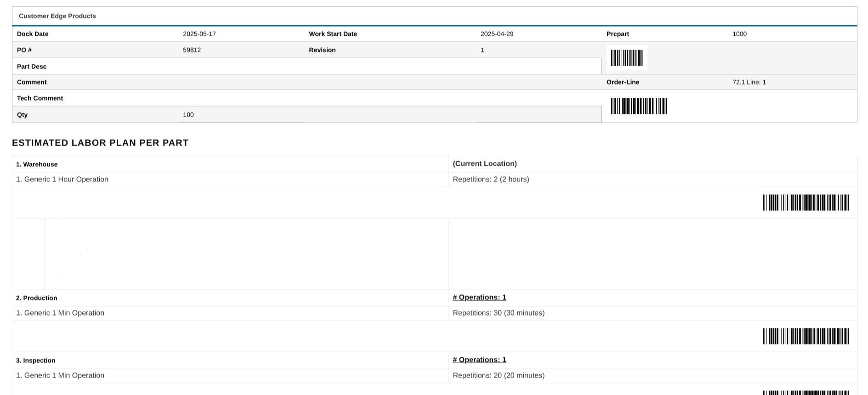
Task: Select the 1. Warehouse step heading
Action: (37, 164)
